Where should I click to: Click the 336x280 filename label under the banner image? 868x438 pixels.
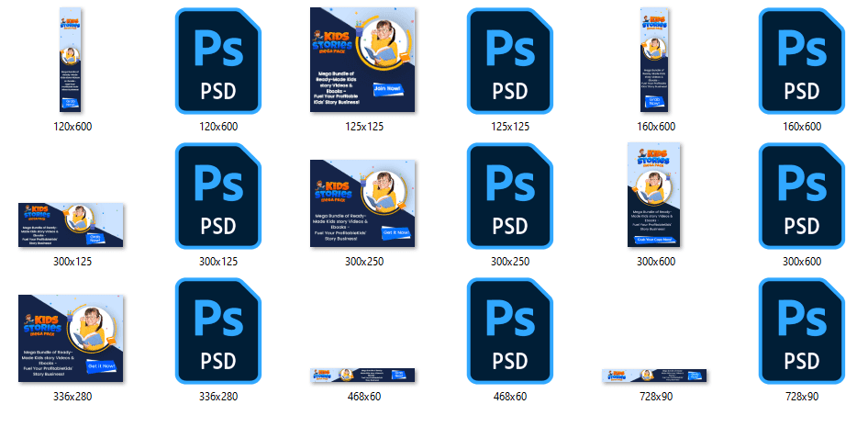pos(72,397)
